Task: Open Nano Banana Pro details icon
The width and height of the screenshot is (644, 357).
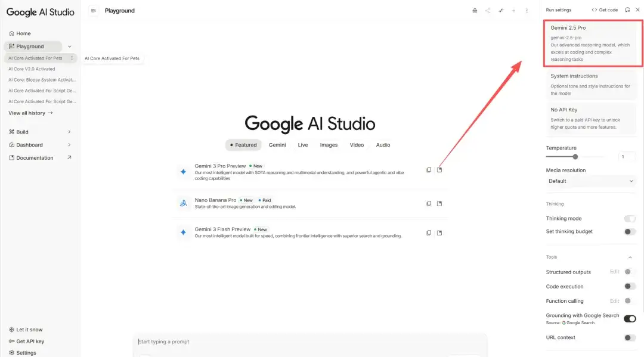Action: (439, 203)
